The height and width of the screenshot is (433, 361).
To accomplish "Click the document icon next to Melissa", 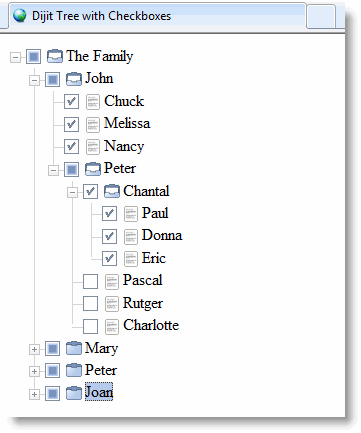I will (x=93, y=124).
